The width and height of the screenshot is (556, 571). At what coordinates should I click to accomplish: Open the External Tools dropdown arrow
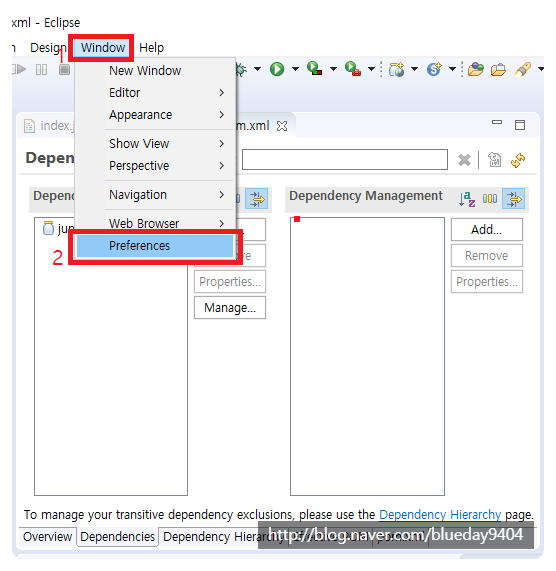click(x=371, y=69)
